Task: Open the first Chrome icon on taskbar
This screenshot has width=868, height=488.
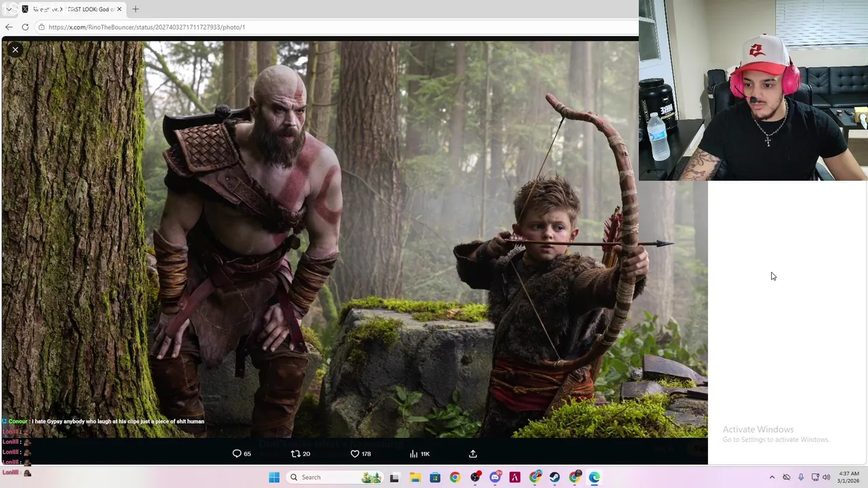Action: (x=455, y=477)
